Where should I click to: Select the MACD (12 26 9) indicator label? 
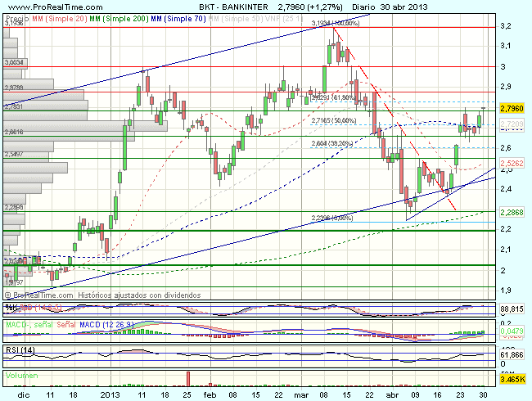click(x=97, y=325)
